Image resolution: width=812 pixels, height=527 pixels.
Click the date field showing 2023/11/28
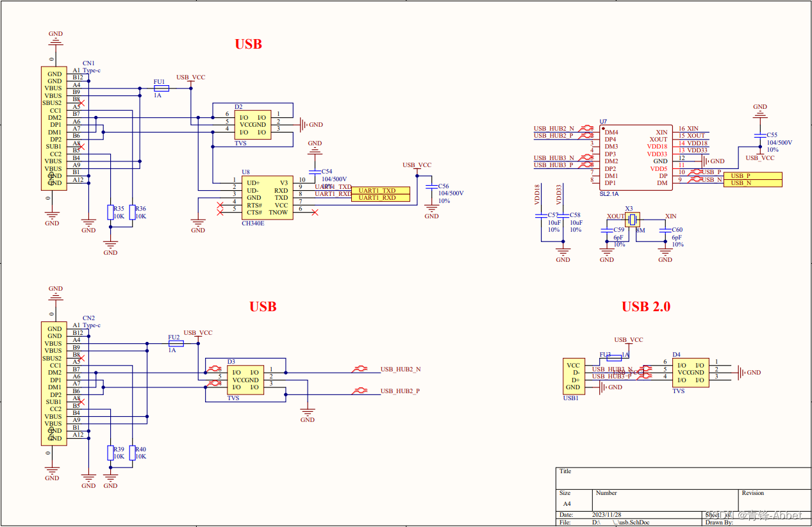606,514
